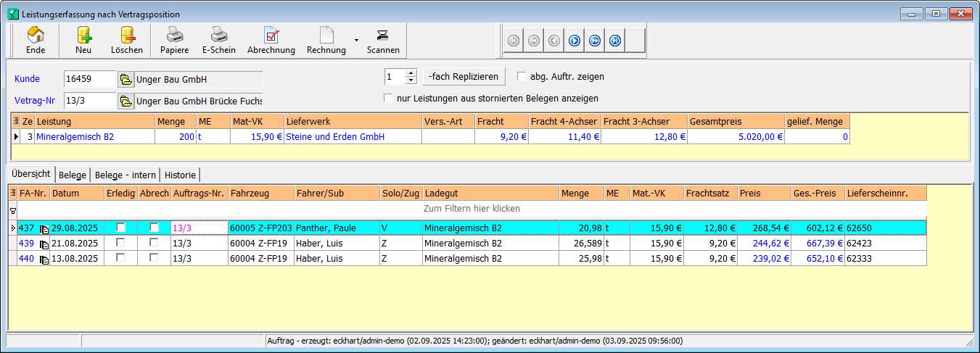Image resolution: width=980 pixels, height=353 pixels.
Task: Expand the Rechnung dropdown arrow
Action: click(x=355, y=41)
